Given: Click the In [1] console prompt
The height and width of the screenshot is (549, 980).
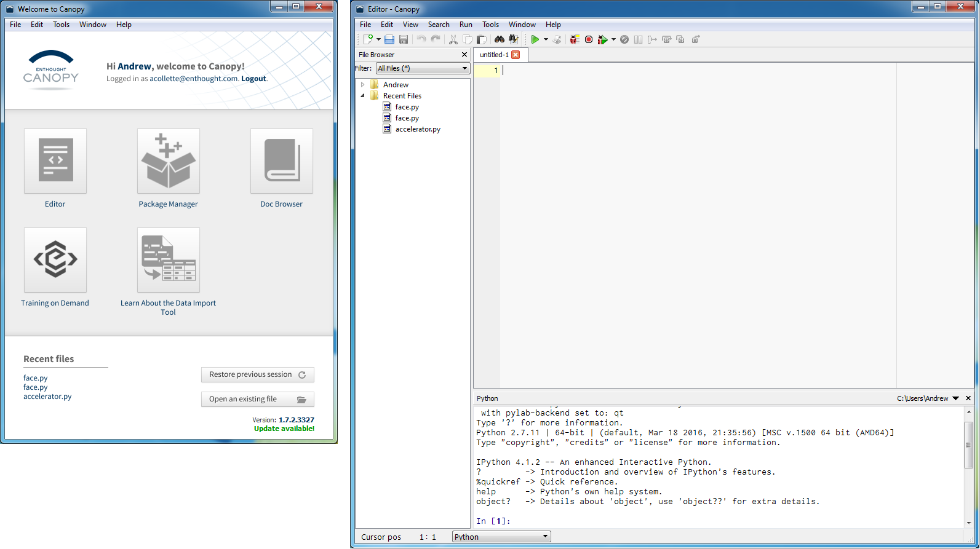Looking at the screenshot, I should pyautogui.click(x=493, y=521).
